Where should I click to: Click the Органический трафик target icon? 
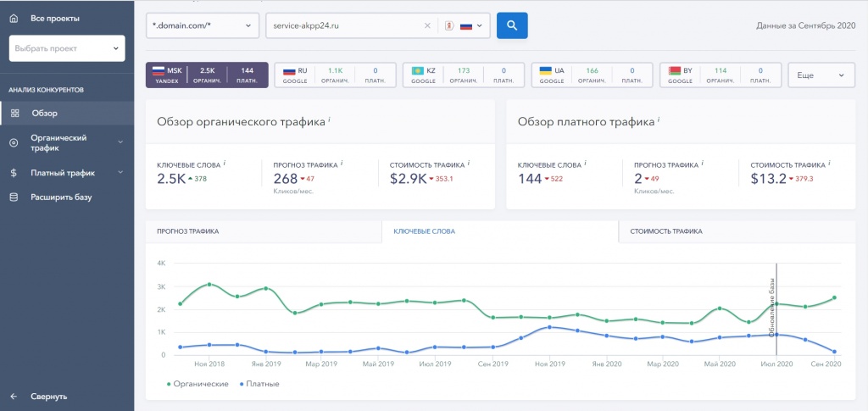coord(14,142)
